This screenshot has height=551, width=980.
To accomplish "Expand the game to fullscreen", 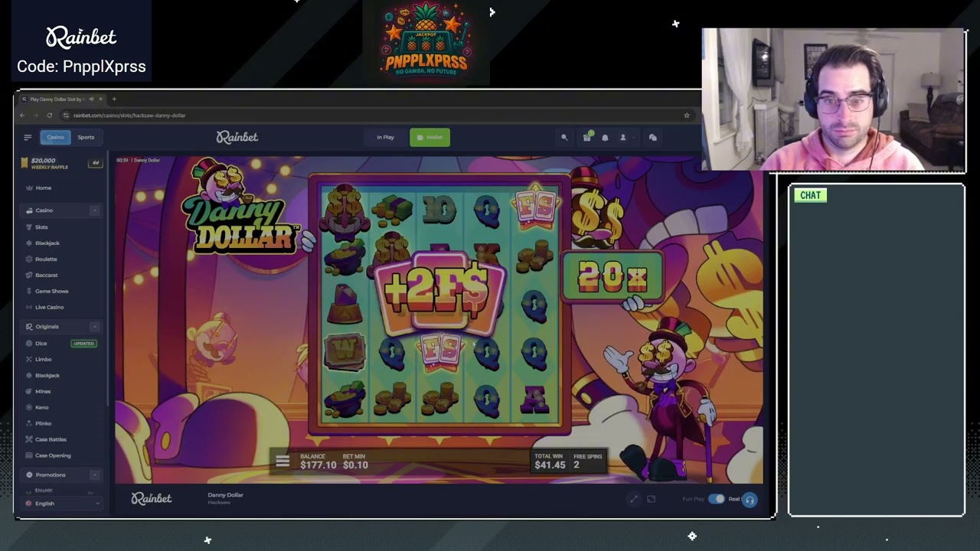I will [633, 500].
